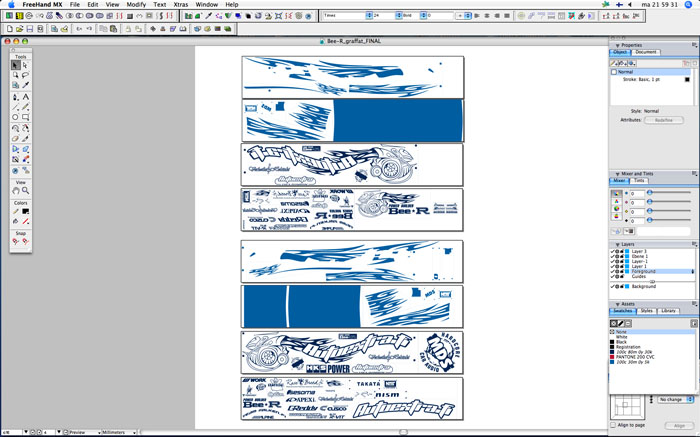Collapse the Mixer and Tints panel
Image resolution: width=700 pixels, height=437 pixels.
[617, 174]
